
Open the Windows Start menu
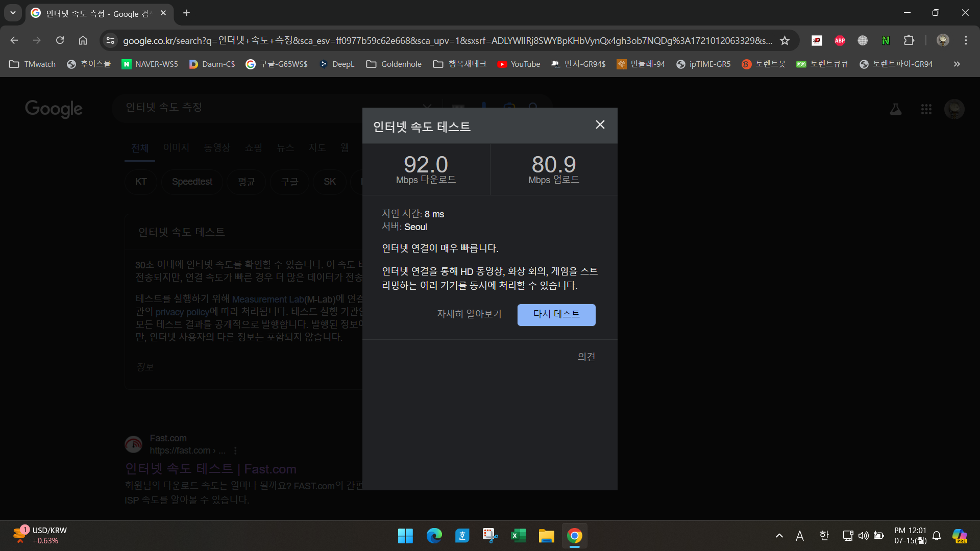click(x=405, y=536)
